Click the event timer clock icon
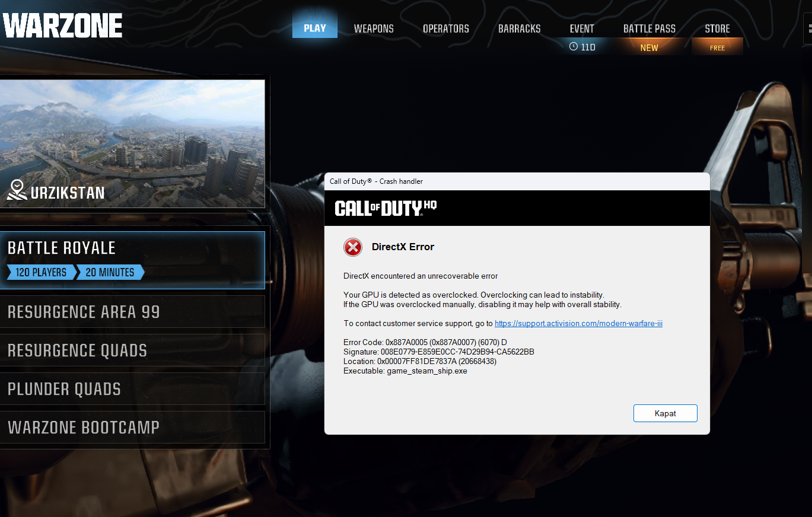 coord(573,46)
